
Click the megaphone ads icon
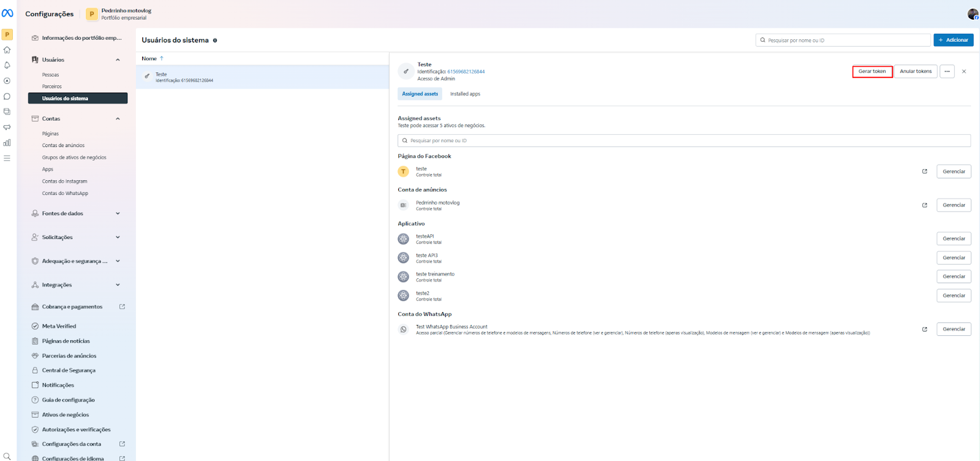pyautogui.click(x=7, y=128)
